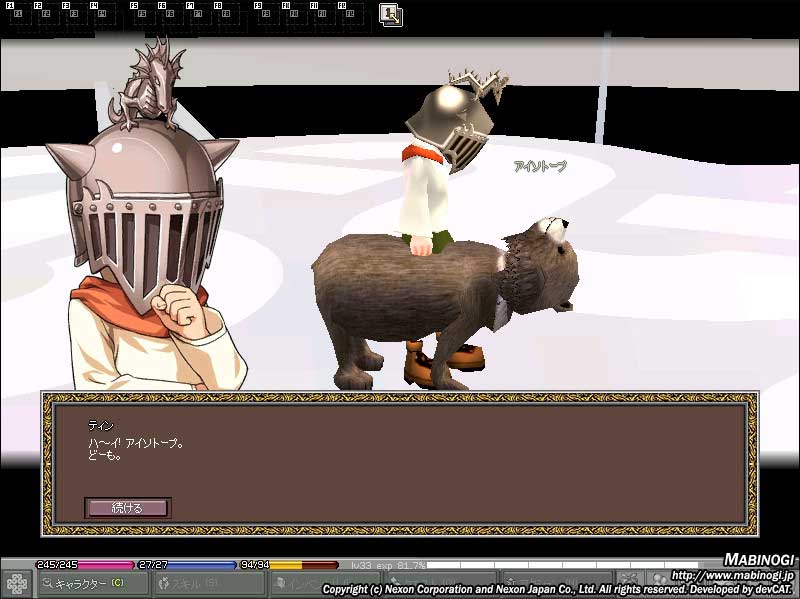Select the F12 hotkey slot
This screenshot has height=599, width=800.
[350, 14]
